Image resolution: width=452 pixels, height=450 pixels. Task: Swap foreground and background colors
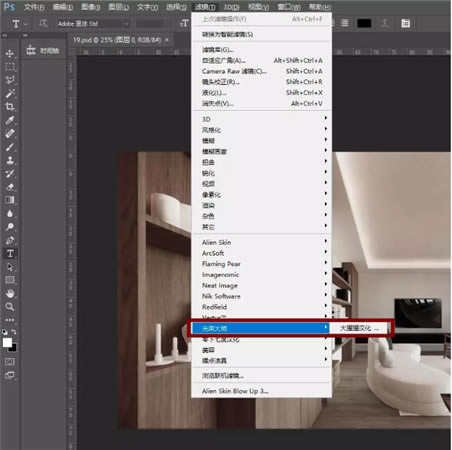click(14, 332)
